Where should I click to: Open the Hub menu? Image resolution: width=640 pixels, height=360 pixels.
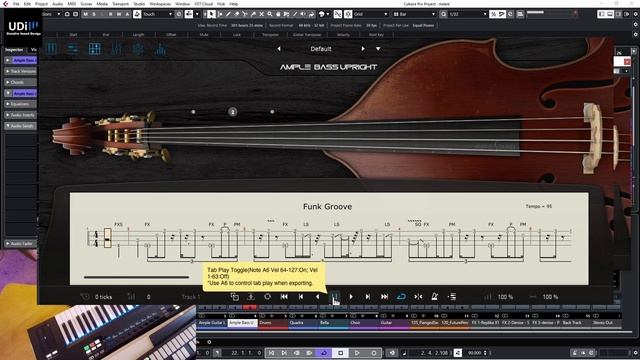coord(221,4)
